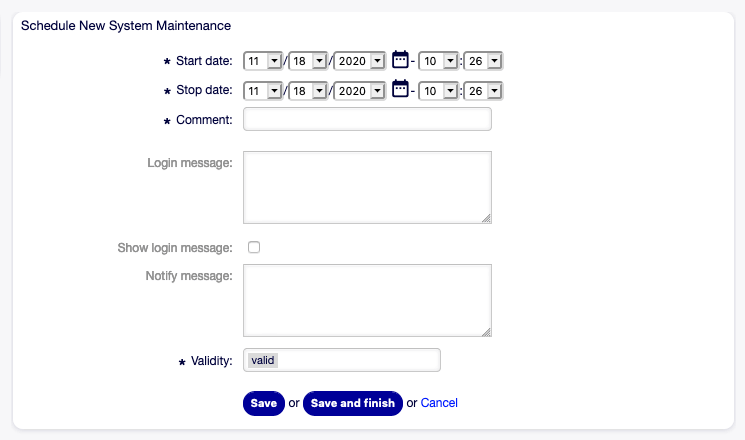The image size is (745, 440).
Task: Expand the Start date month dropdown
Action: pos(263,61)
